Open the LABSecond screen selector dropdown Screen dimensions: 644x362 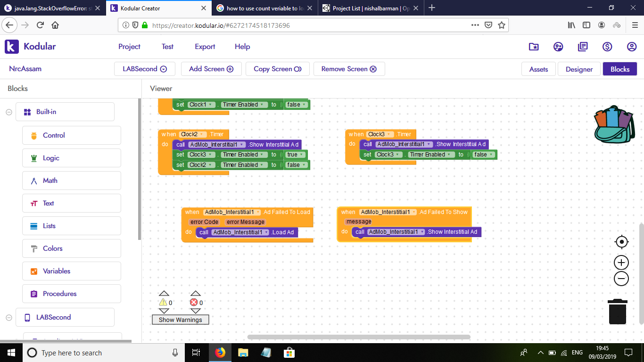click(145, 69)
